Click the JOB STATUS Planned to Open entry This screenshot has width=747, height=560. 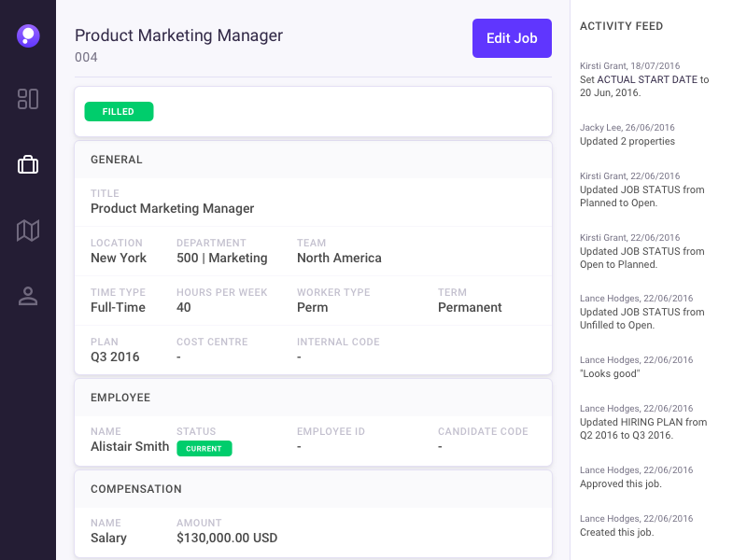pos(642,189)
